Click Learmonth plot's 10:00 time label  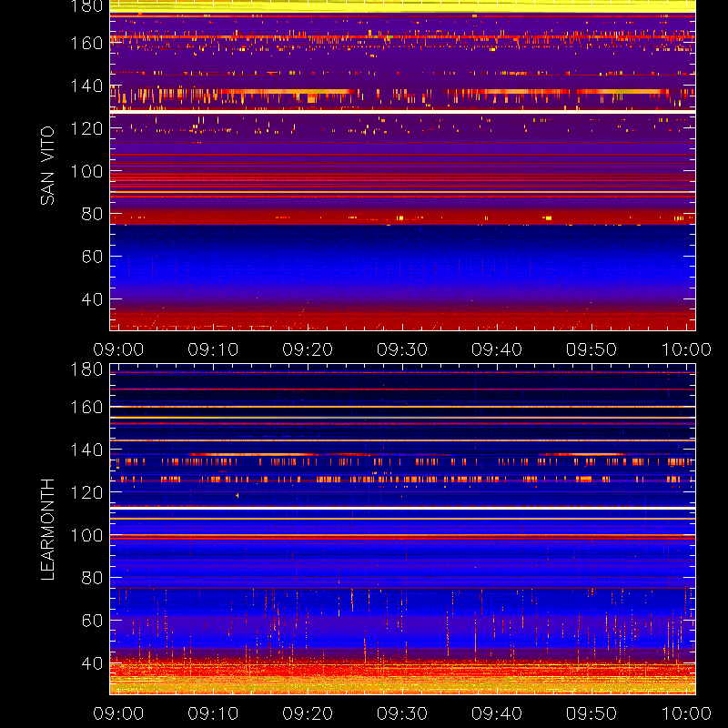[x=686, y=713]
